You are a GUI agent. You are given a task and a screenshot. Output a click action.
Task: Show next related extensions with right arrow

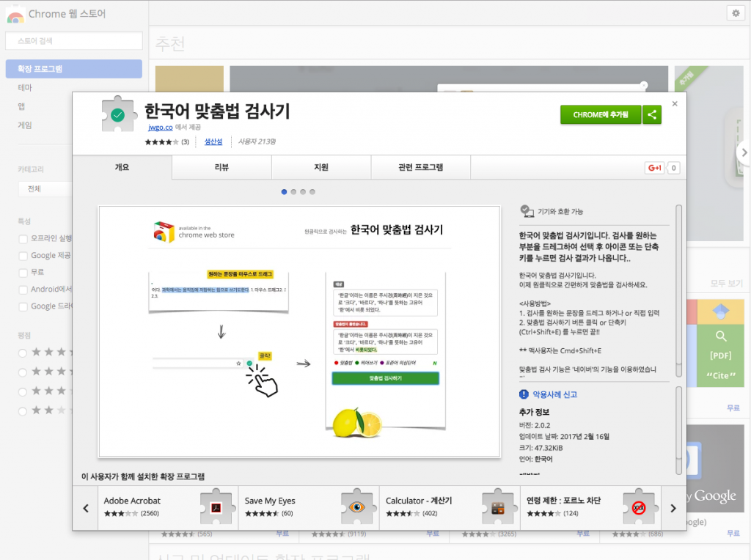coord(673,508)
